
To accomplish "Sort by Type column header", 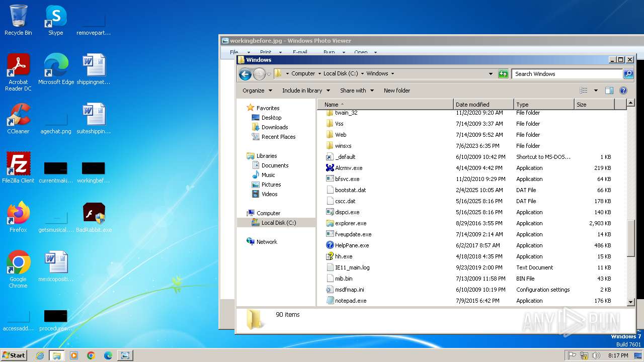I will point(544,105).
